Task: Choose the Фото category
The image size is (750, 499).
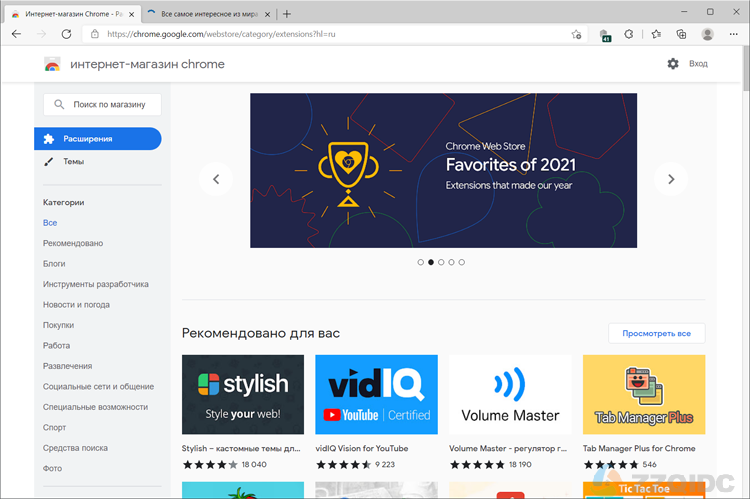Action: [52, 469]
